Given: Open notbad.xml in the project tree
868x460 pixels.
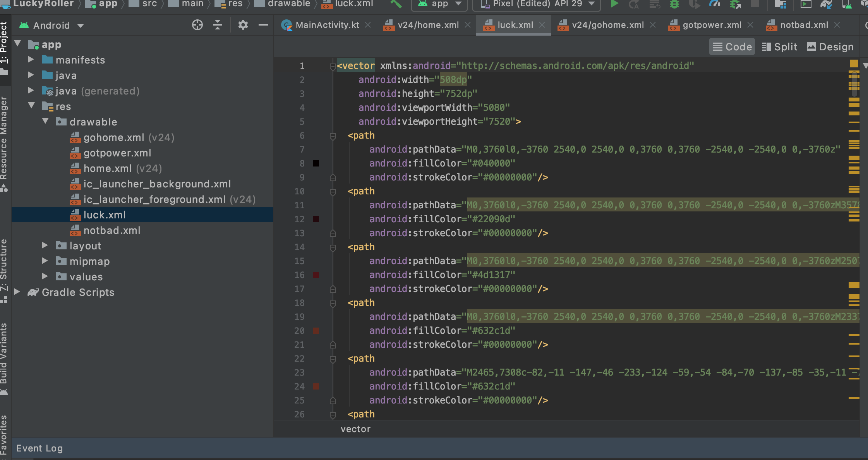Looking at the screenshot, I should click(x=112, y=230).
